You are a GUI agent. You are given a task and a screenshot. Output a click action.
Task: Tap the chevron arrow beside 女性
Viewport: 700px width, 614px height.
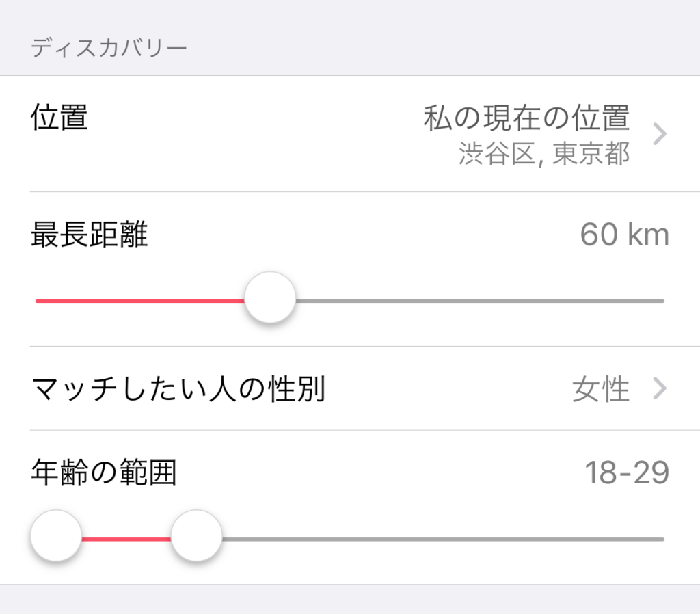pos(659,389)
